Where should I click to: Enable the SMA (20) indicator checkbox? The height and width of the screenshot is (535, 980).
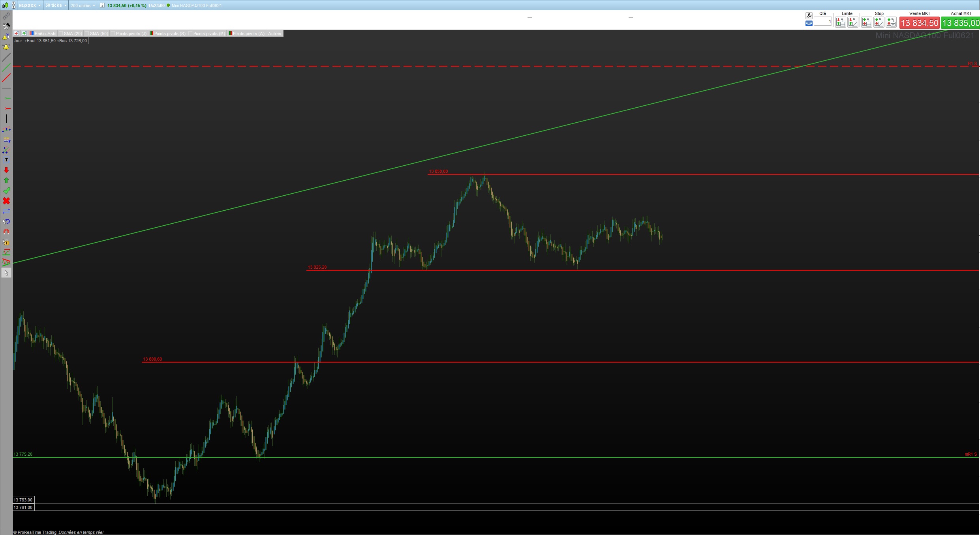(x=61, y=34)
